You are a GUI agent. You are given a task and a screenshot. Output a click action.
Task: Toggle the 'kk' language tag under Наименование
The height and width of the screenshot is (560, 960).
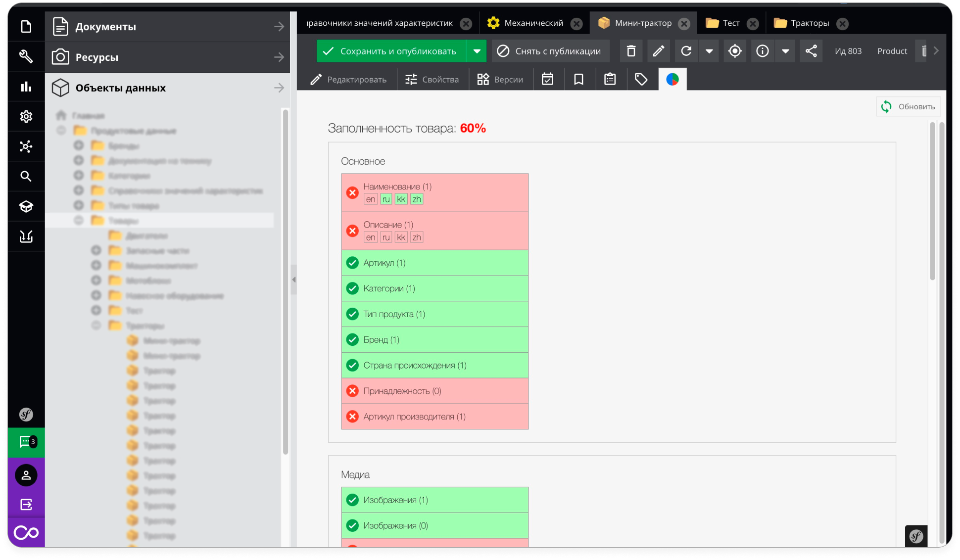pos(401,199)
